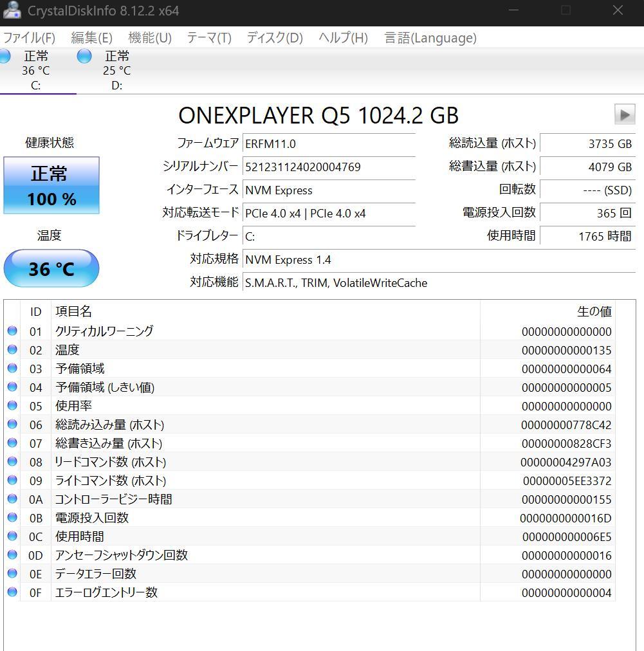Viewport: 644px width, 651px height.
Task: Click the blue indicator beside クリティカルワーニング
Action: (12, 331)
